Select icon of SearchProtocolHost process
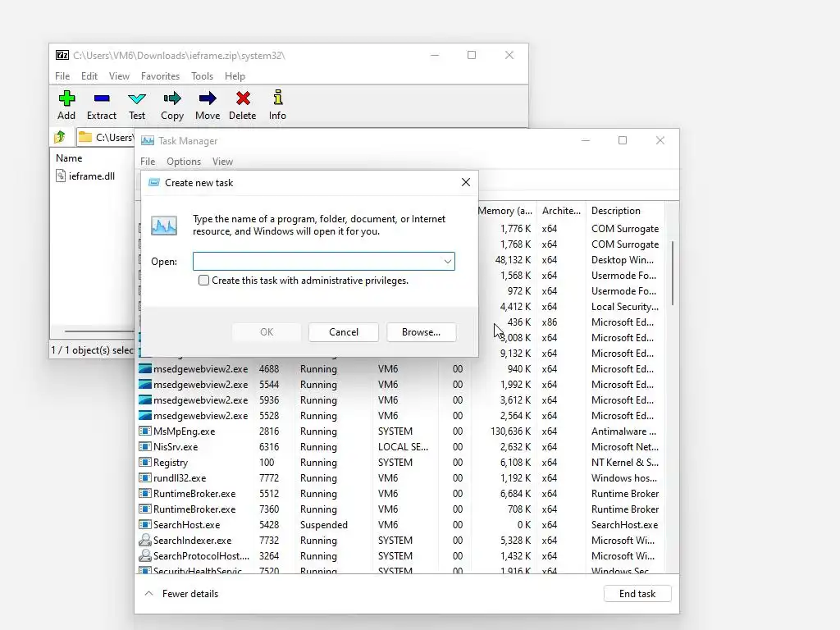The image size is (840, 630). [x=144, y=555]
